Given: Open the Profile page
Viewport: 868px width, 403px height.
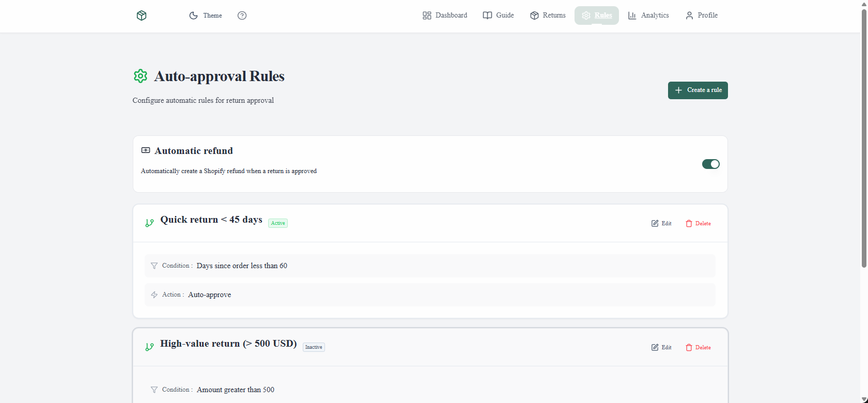Looking at the screenshot, I should pyautogui.click(x=701, y=16).
